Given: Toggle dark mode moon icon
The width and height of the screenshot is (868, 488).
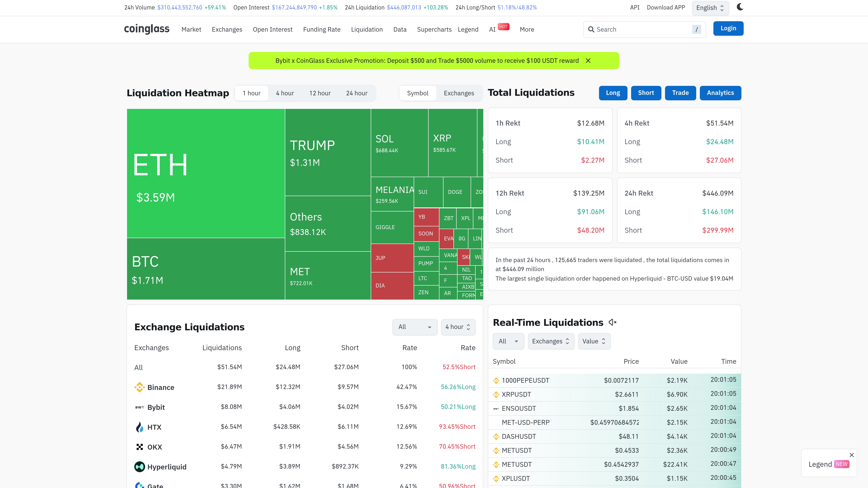Looking at the screenshot, I should point(740,7).
